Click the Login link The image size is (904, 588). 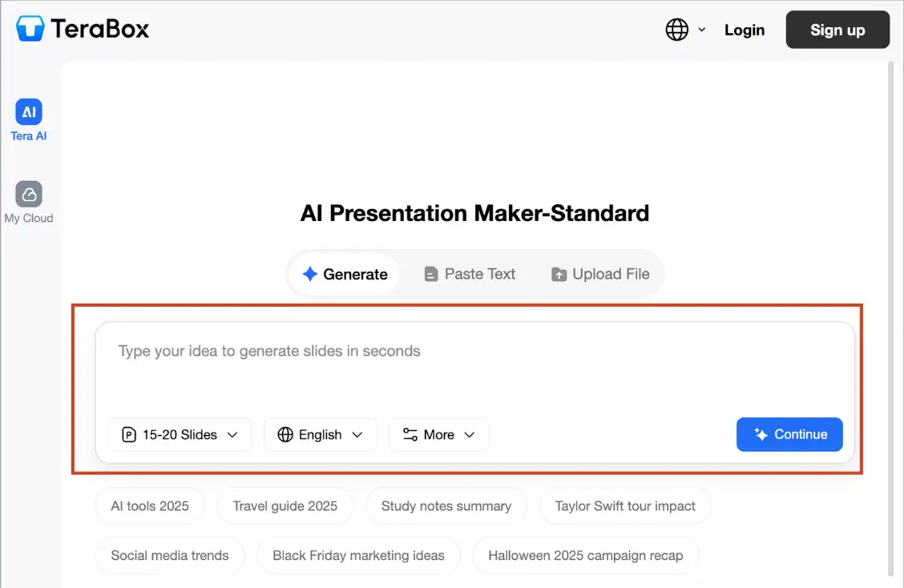[x=745, y=30]
